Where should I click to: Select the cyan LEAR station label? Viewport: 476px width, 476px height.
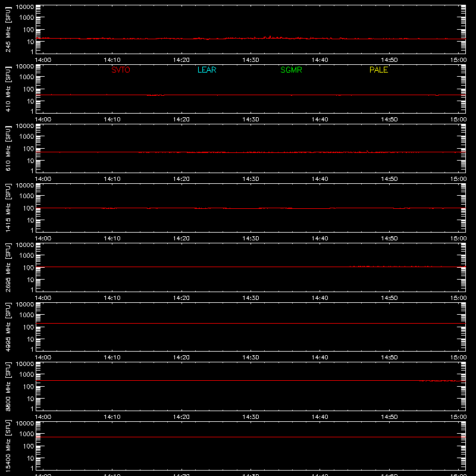click(x=206, y=70)
